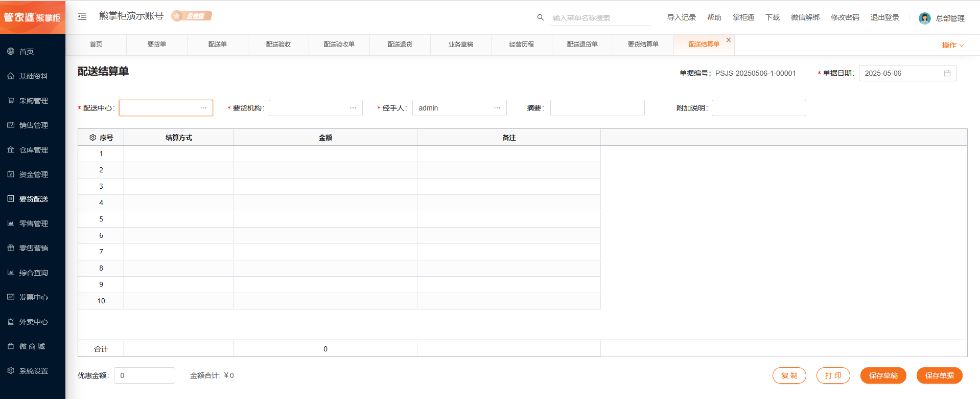Open the 掌柜通 link

tap(743, 17)
